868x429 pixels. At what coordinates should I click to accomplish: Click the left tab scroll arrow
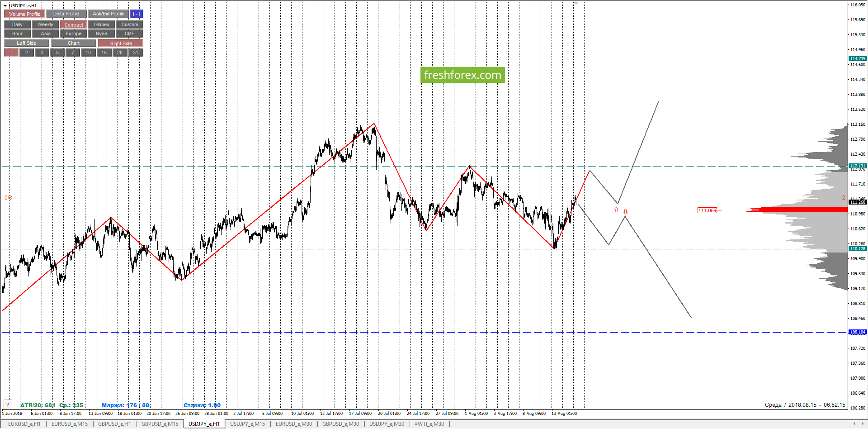854,424
